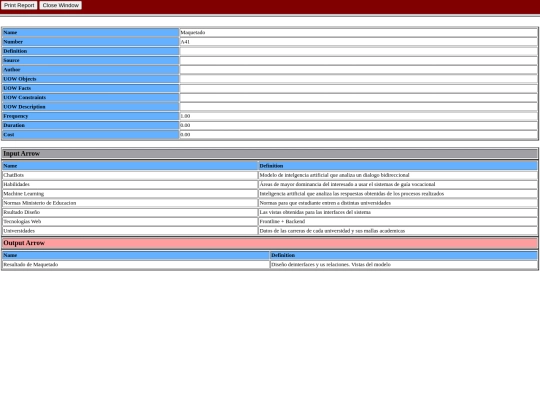The height and width of the screenshot is (405, 540).
Task: Click the 'Frequency' label
Action: point(15,116)
